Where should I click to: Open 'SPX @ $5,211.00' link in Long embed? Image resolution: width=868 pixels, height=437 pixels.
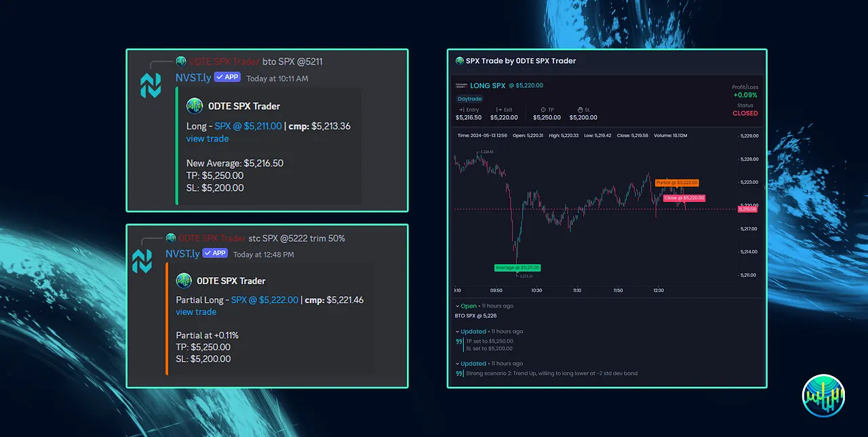click(248, 126)
